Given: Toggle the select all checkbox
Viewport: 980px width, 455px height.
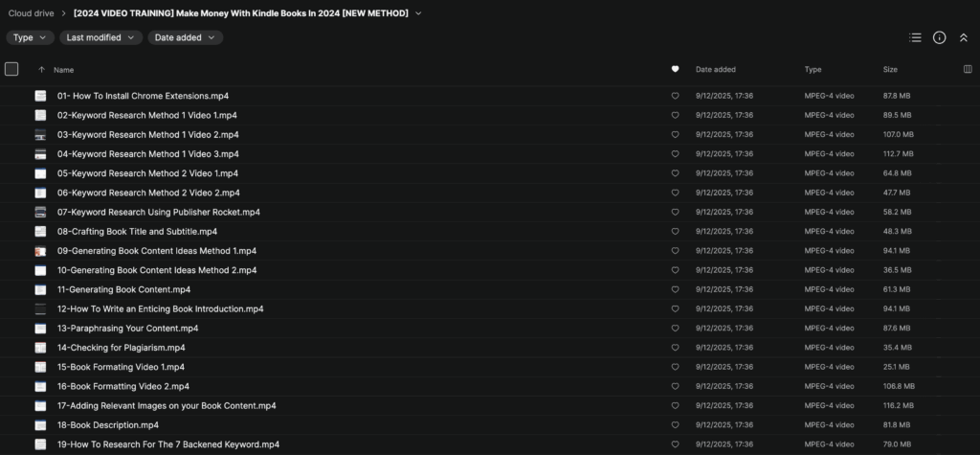Looking at the screenshot, I should tap(11, 69).
